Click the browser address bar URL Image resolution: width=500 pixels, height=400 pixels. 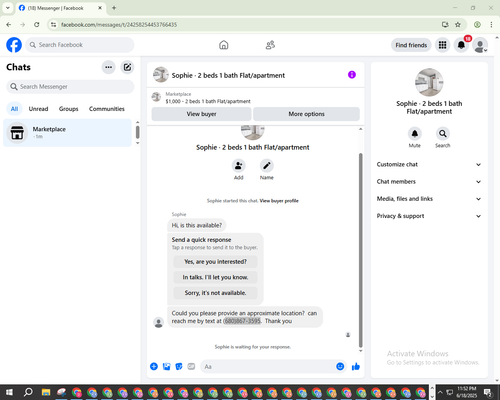pos(119,25)
